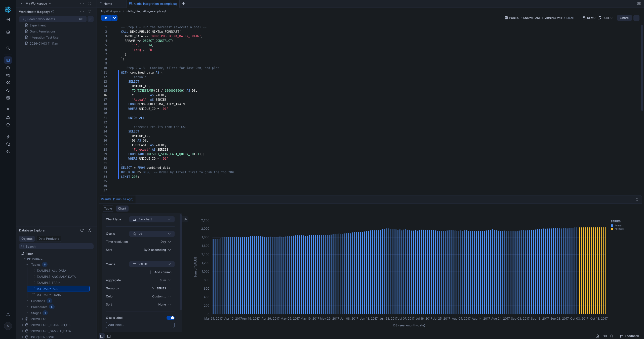Viewport: 644px width, 339px height.
Task: Expand the Functions tree node
Action: click(x=27, y=301)
